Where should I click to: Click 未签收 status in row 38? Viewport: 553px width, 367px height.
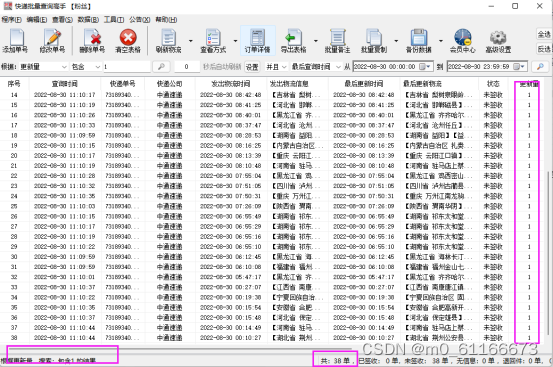(x=493, y=338)
